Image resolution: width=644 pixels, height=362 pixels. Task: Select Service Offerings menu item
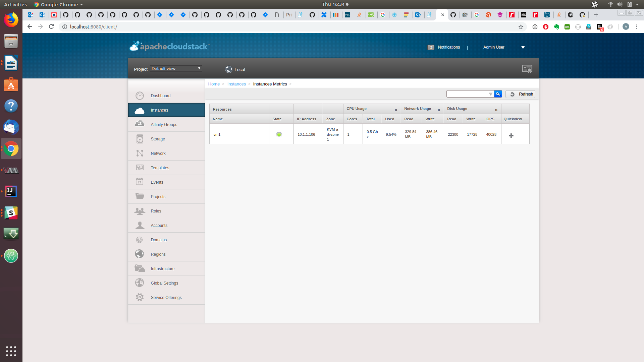pos(166,297)
